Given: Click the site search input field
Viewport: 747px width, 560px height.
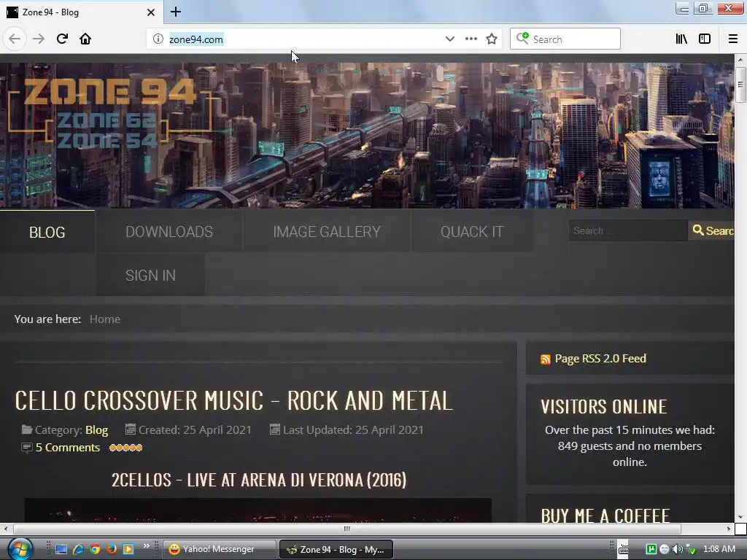Looking at the screenshot, I should pos(628,230).
